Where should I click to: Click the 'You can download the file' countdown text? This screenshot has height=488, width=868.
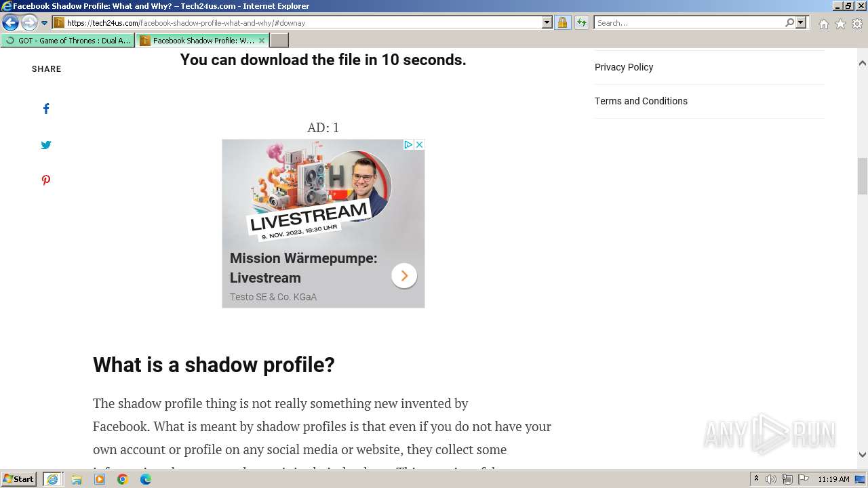point(323,60)
